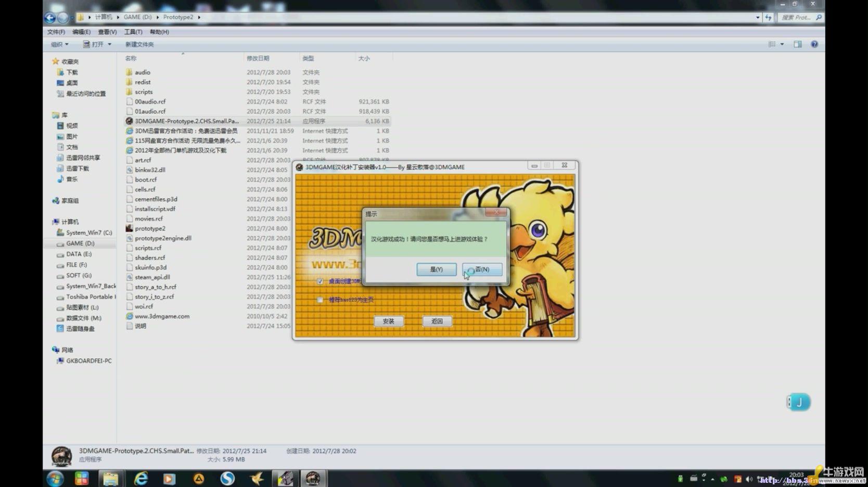Select the audio folder

click(x=143, y=72)
